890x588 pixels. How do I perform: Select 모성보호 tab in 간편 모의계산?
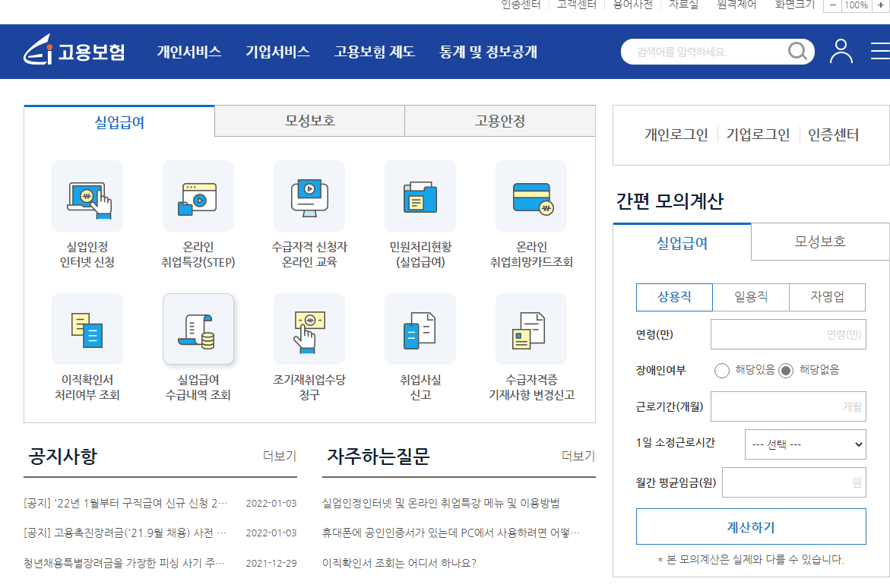(x=820, y=242)
